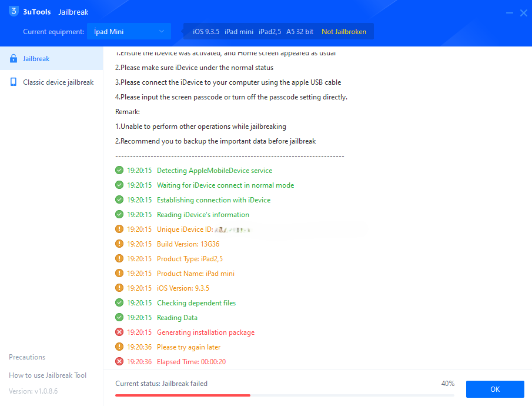
Task: Click the A5 32 bit label in header
Action: [300, 32]
